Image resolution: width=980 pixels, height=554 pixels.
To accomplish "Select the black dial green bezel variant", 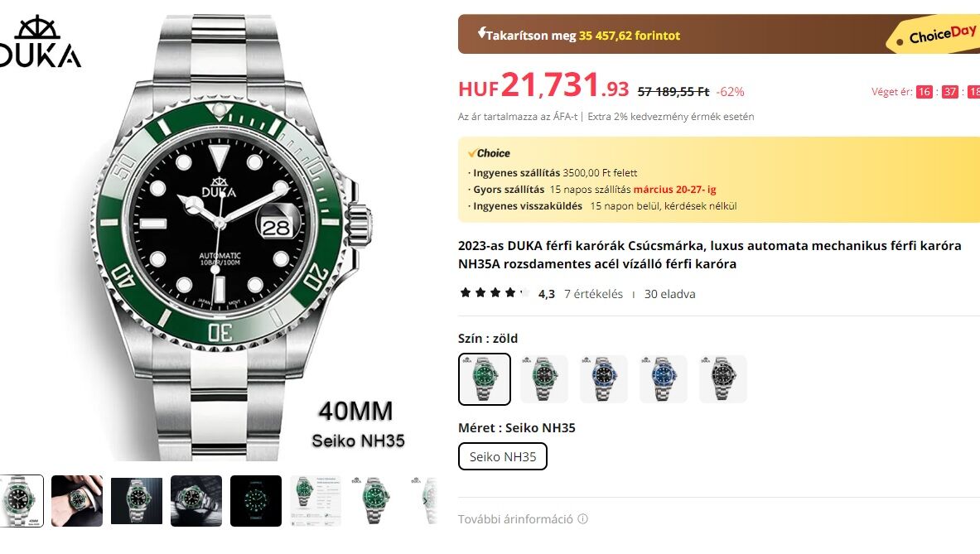I will [x=543, y=379].
